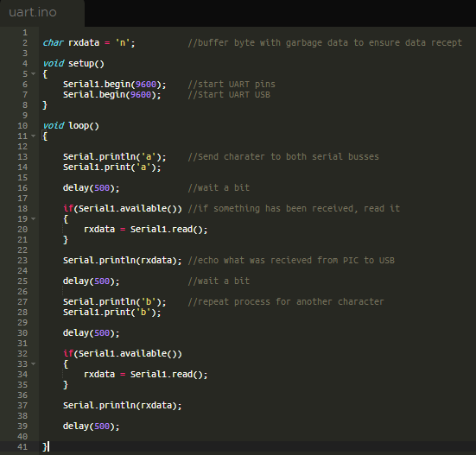Click the '//Start UART USB' comment

tap(229, 95)
